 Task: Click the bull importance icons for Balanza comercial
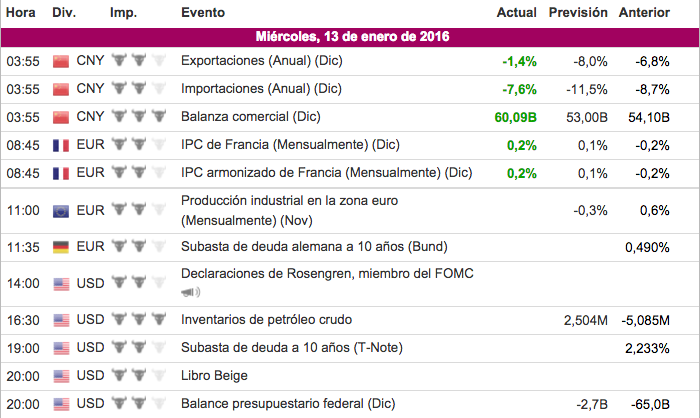pos(135,117)
